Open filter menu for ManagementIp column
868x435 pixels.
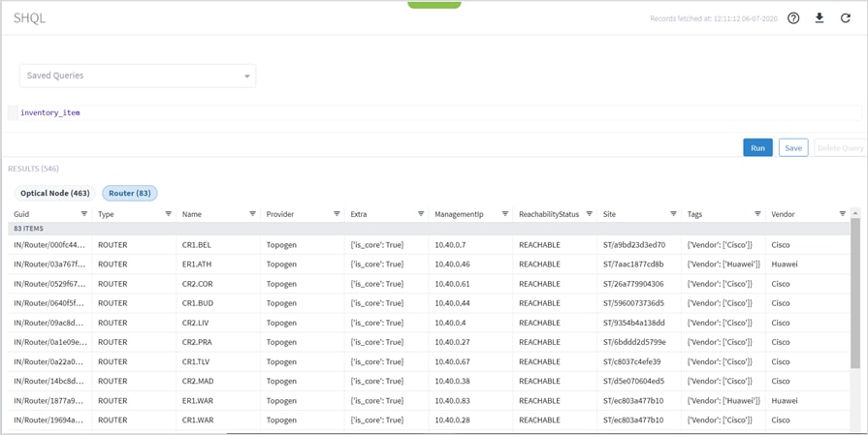click(x=505, y=214)
